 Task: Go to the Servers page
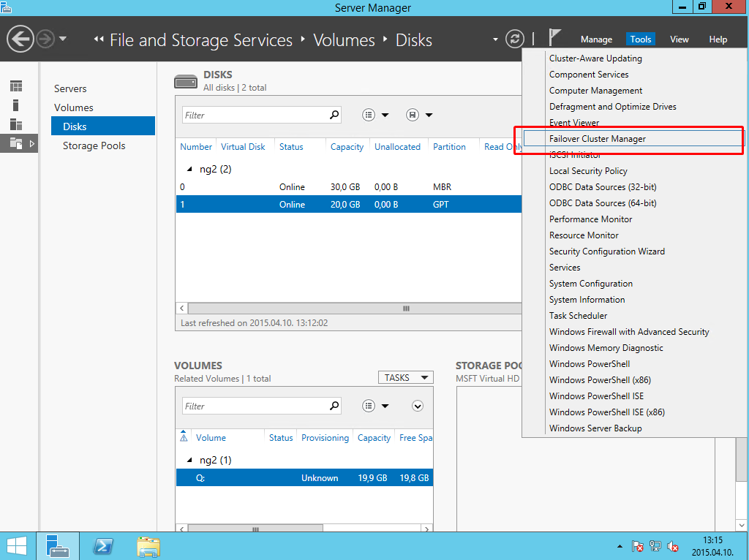70,88
